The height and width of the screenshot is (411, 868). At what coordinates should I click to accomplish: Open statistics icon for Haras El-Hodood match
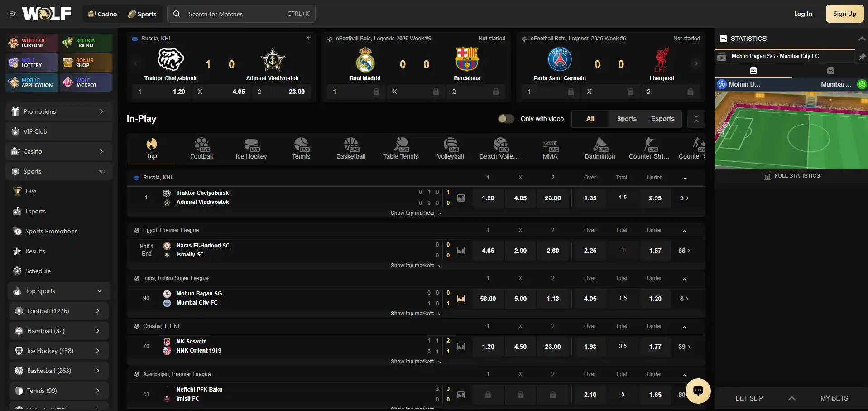click(461, 251)
